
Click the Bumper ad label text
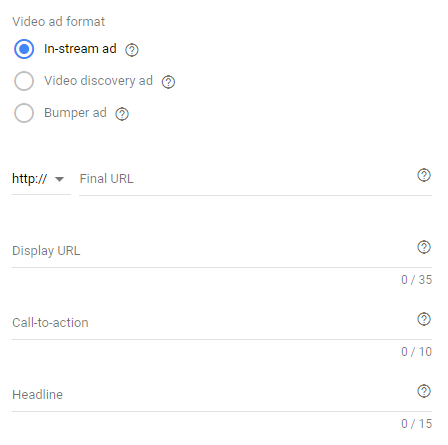click(x=75, y=113)
